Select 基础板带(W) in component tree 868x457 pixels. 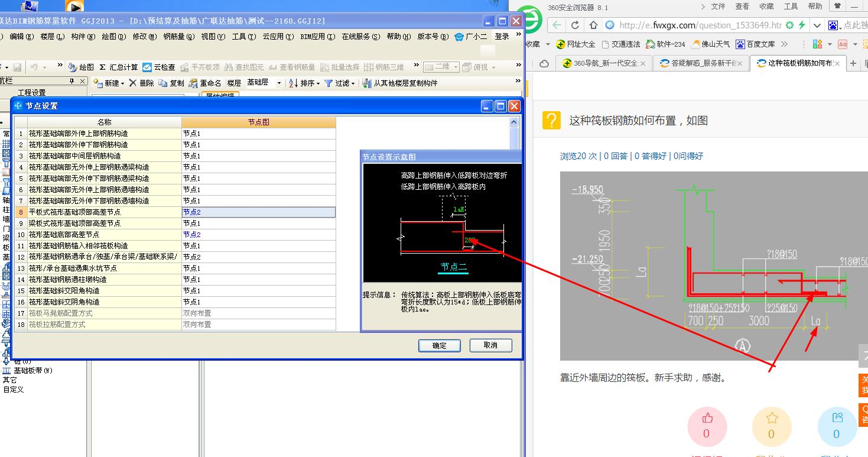pos(33,371)
